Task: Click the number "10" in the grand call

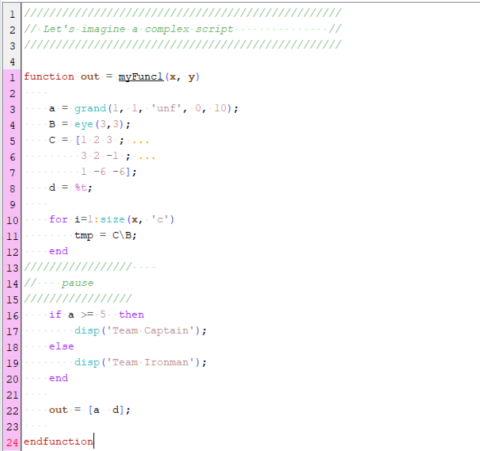Action: click(220, 108)
